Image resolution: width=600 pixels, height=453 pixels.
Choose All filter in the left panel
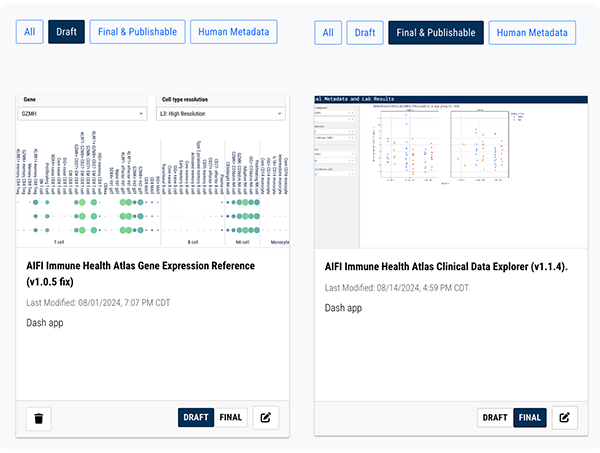(29, 32)
